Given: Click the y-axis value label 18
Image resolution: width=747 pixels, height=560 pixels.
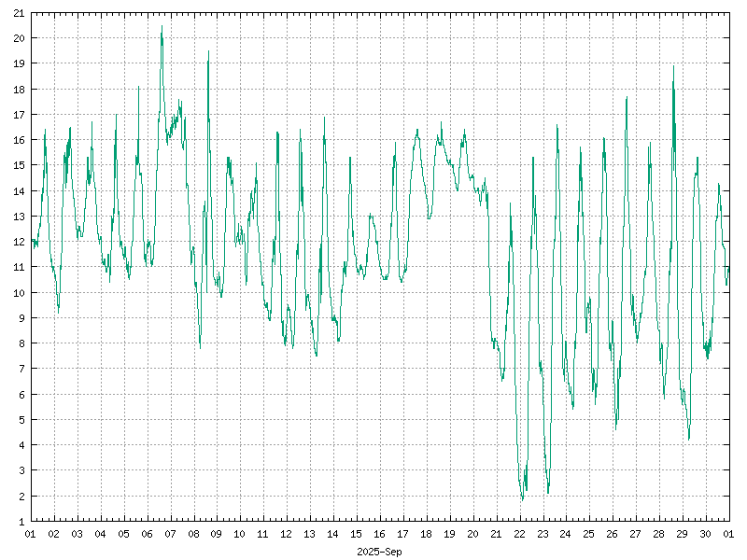Looking at the screenshot, I should (19, 90).
